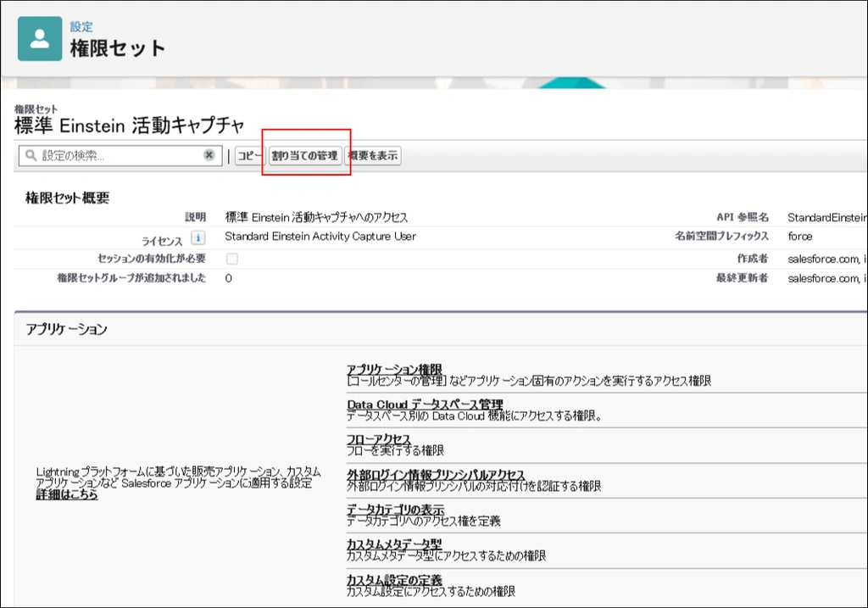This screenshot has width=868, height=608.
Task: Go to データカテゴリの表示 settings
Action: [x=395, y=510]
